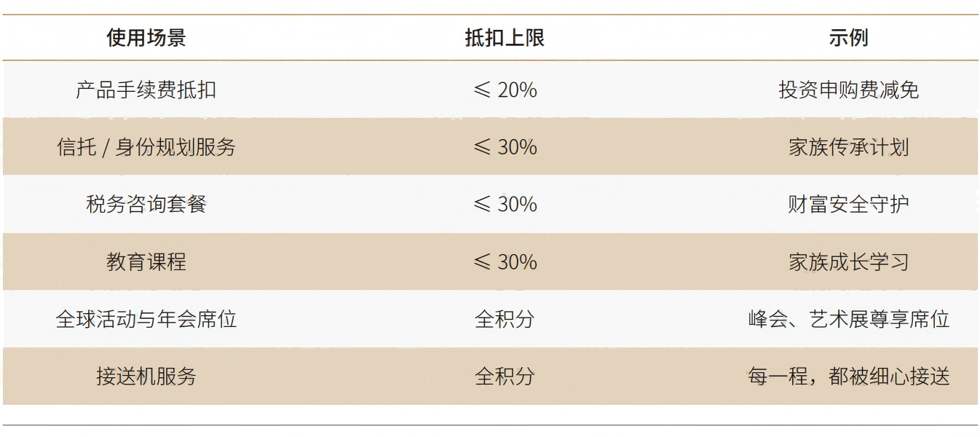This screenshot has height=437, width=980.
Task: Select the 家族传承计划 example cell
Action: tap(848, 147)
